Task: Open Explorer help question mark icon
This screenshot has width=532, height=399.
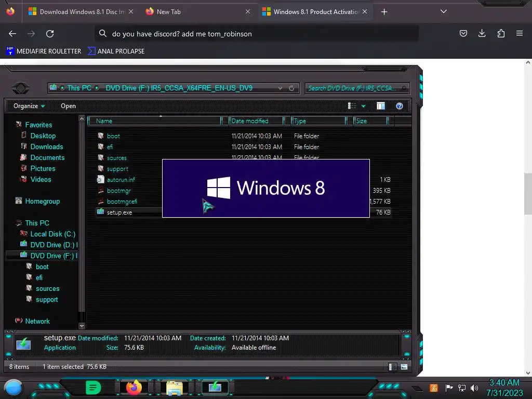Action: (400, 106)
